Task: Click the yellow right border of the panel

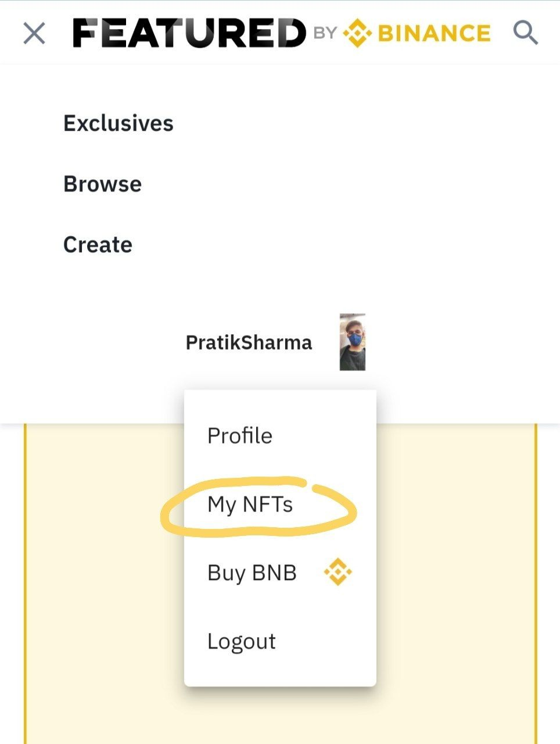Action: (x=536, y=581)
